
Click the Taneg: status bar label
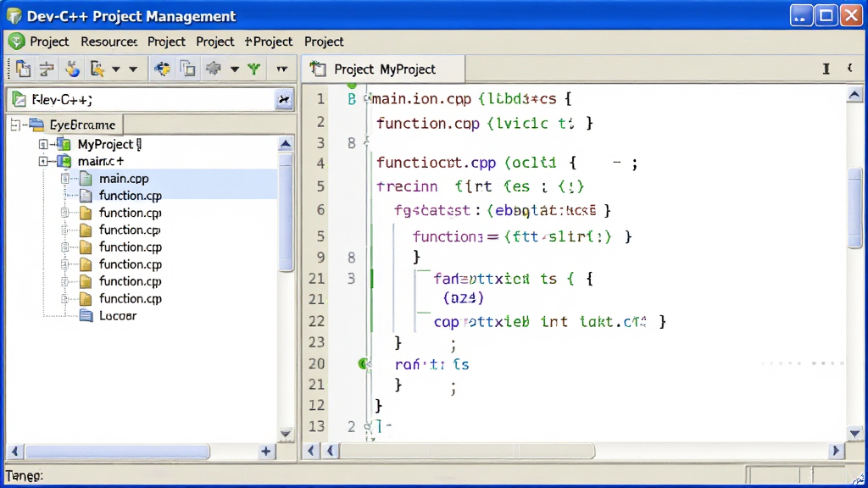click(24, 475)
